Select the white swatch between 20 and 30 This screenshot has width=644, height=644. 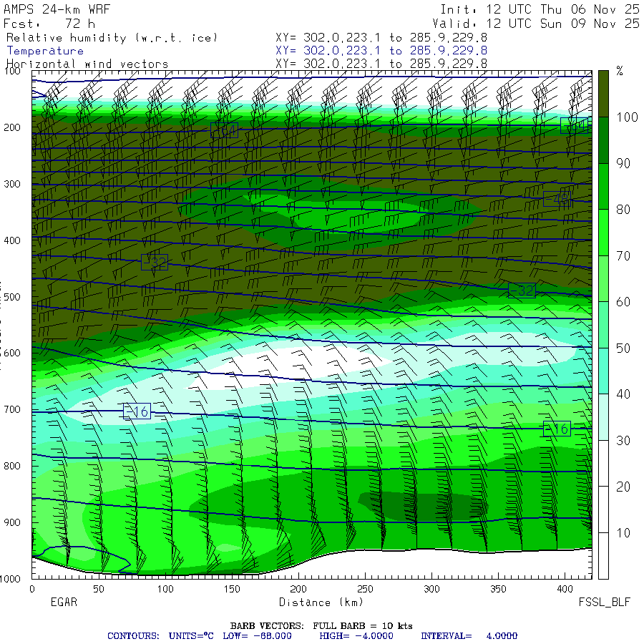click(x=603, y=463)
